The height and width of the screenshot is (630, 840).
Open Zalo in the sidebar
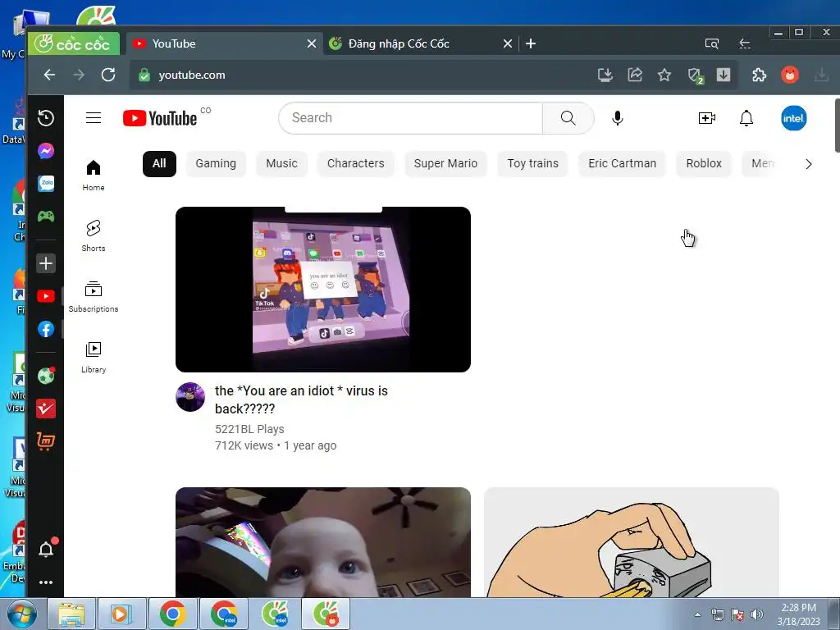(x=46, y=184)
